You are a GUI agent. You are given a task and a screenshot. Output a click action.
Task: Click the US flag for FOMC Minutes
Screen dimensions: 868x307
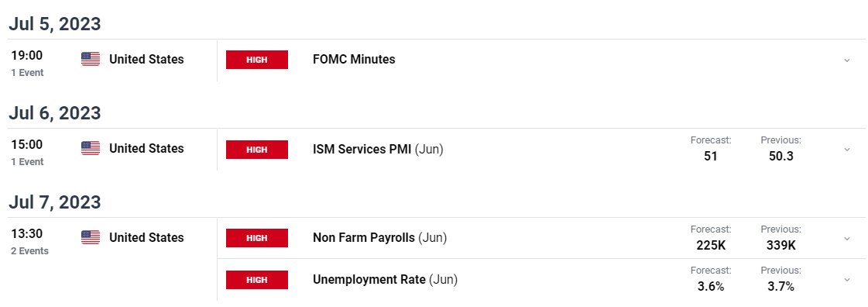(x=91, y=59)
